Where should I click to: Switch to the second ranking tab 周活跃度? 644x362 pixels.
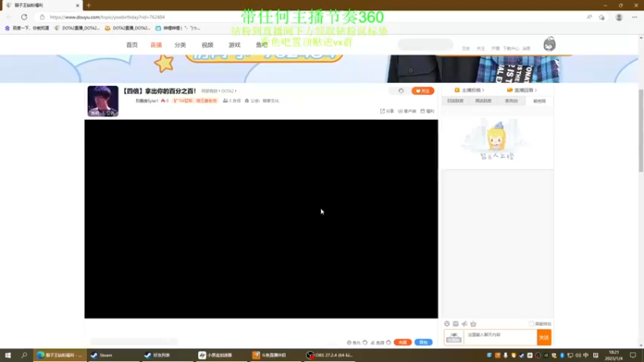pyautogui.click(x=483, y=101)
